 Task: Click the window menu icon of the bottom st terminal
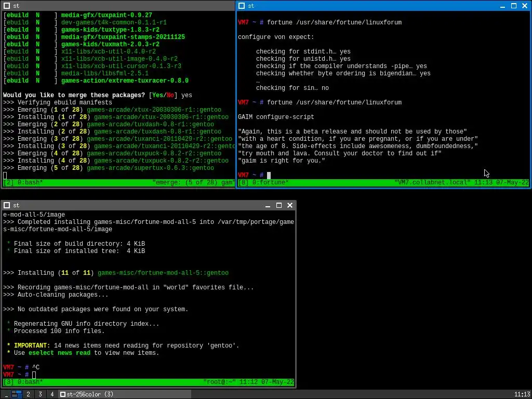[6, 205]
